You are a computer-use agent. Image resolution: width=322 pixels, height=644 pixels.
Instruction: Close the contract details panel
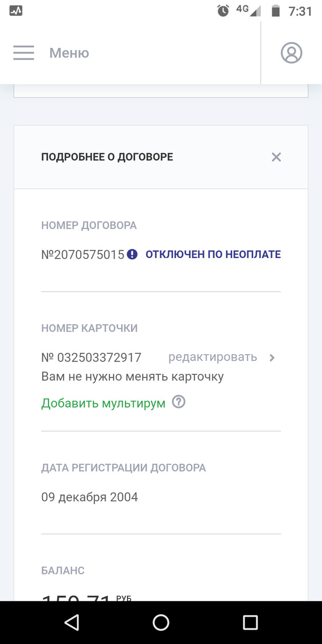(x=276, y=157)
